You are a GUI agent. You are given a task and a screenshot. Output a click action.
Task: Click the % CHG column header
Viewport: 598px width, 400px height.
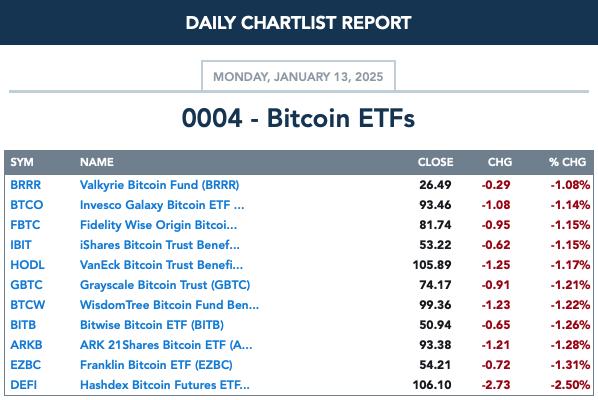(567, 162)
